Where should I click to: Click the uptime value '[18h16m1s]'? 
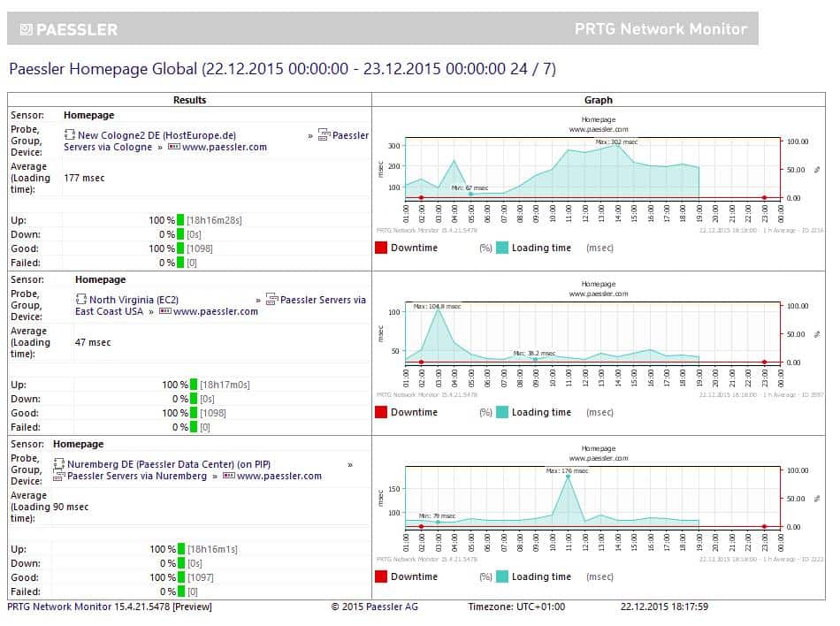tap(213, 549)
